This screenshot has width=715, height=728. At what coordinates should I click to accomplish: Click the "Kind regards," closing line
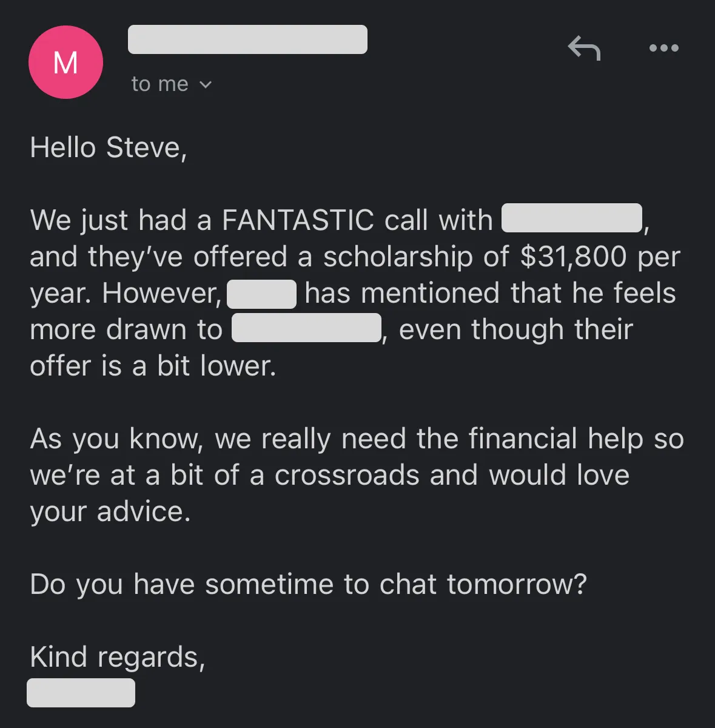pyautogui.click(x=118, y=657)
